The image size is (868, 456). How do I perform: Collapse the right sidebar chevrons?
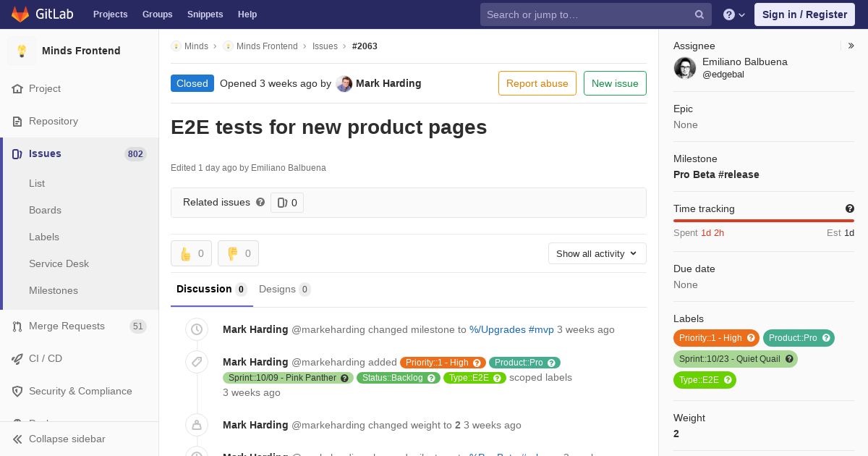coord(851,46)
